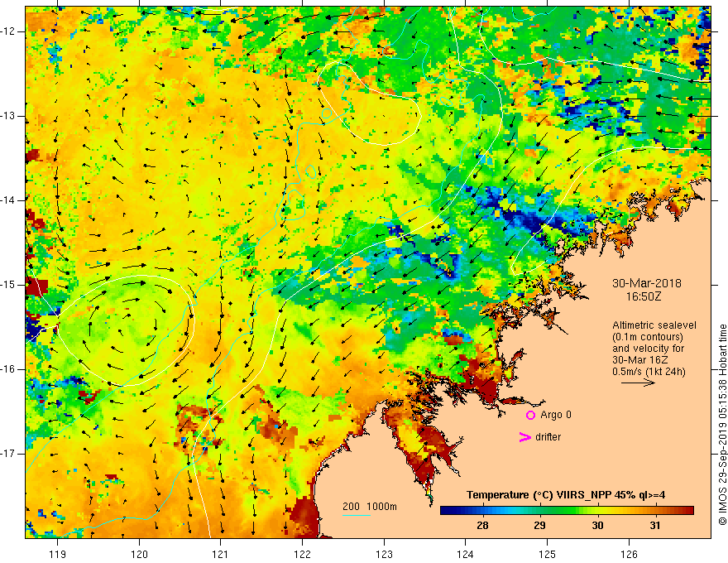Screen dimensions: 728x563
Task: Click longitude axis label 122
Action: 302,554
